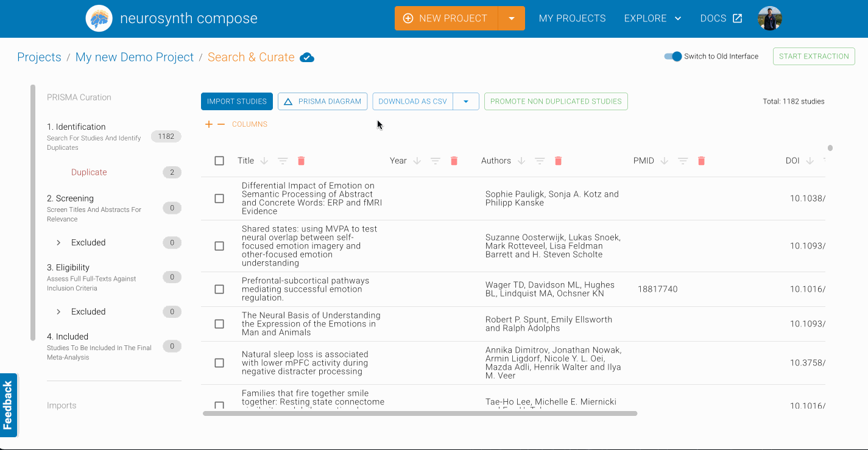Open the user avatar menu
Screen dimensions: 868x450
(x=769, y=18)
